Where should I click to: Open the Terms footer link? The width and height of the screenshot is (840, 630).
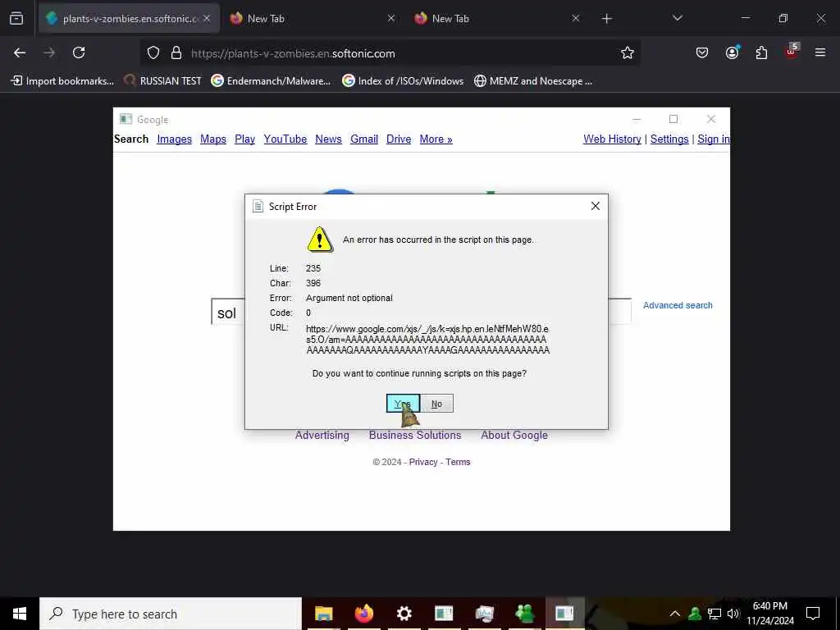(458, 462)
